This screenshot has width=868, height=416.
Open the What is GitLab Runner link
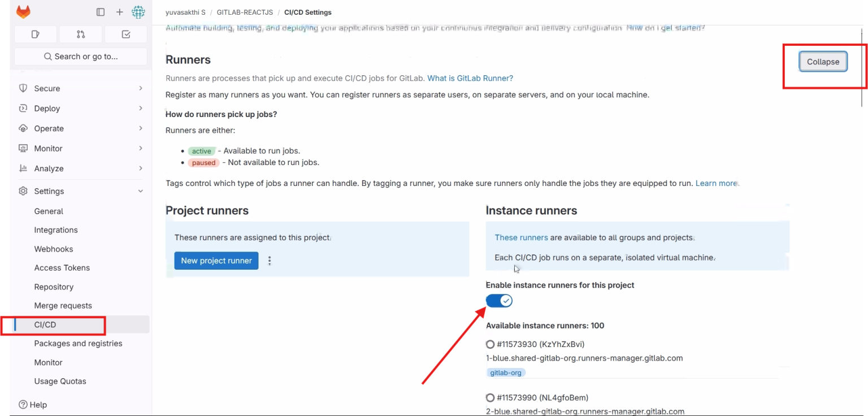(x=470, y=78)
